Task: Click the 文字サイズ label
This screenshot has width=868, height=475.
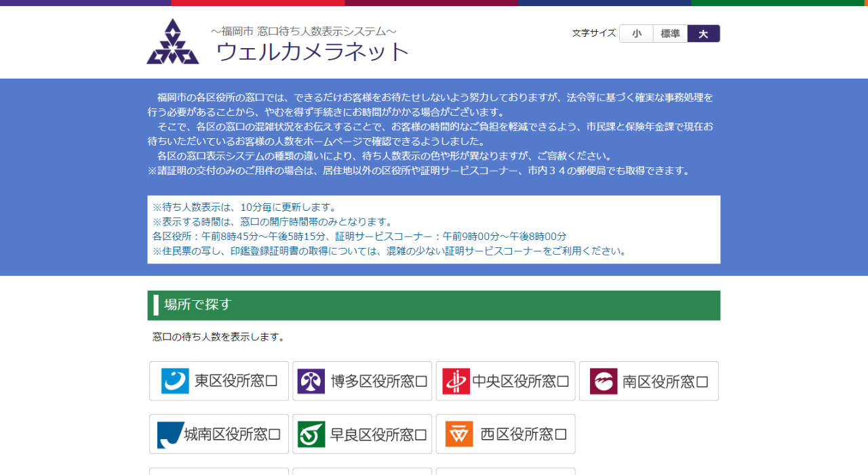Action: tap(593, 33)
